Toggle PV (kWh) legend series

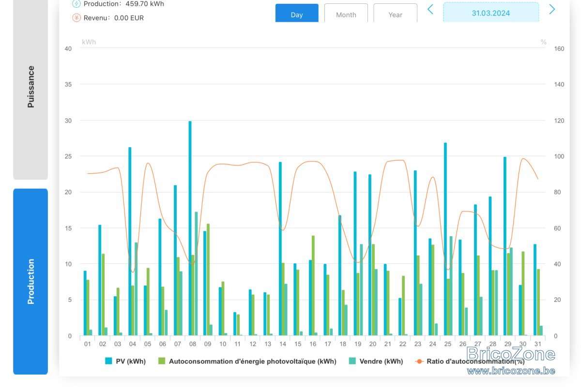pos(125,361)
